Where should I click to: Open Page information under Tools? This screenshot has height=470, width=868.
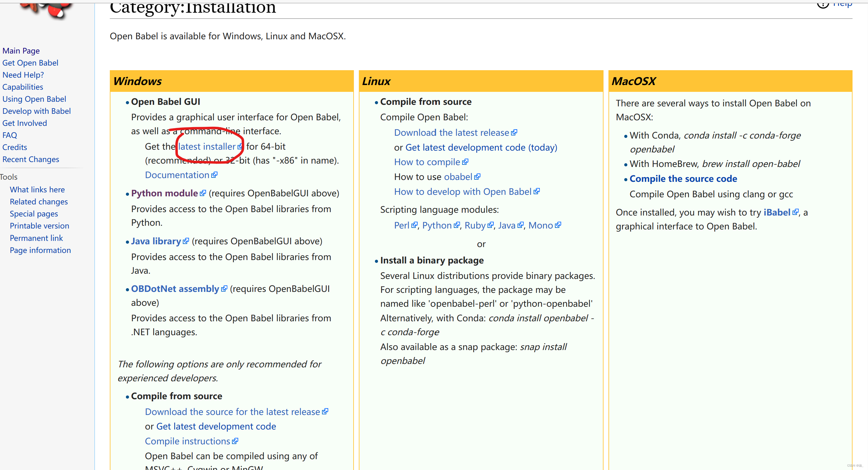40,250
